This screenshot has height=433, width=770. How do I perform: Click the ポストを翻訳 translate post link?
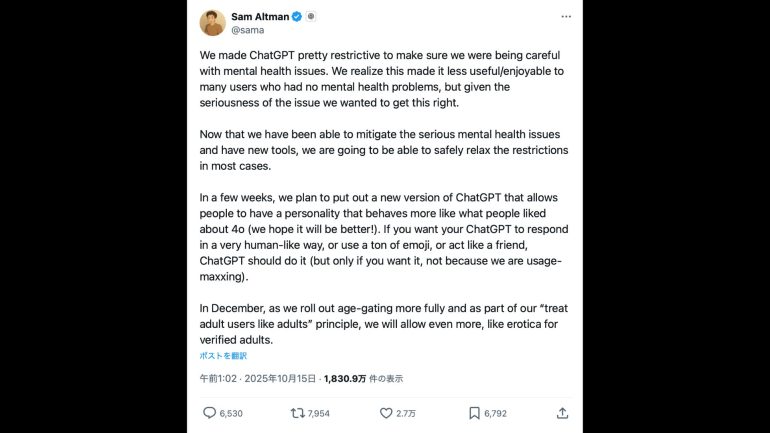click(x=223, y=355)
